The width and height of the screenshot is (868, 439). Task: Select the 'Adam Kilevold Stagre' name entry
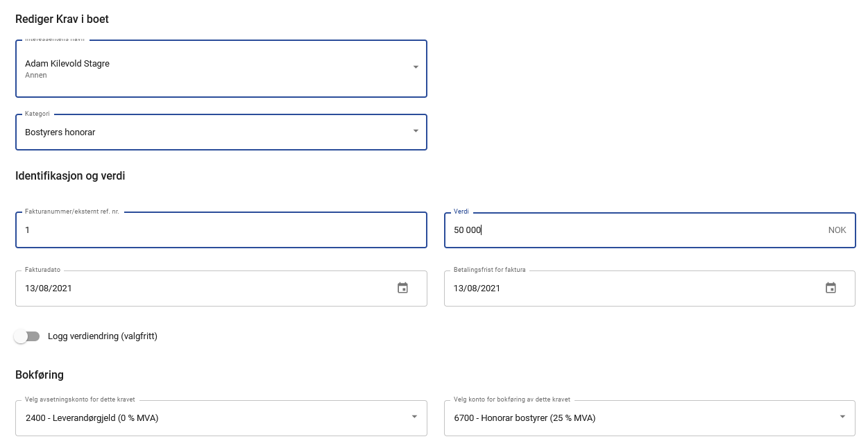tap(67, 64)
